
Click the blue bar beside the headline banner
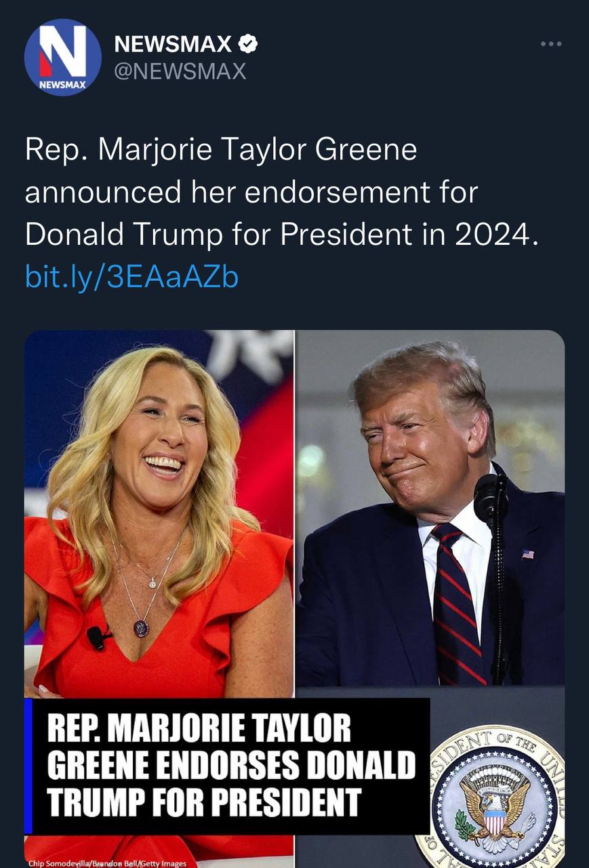coord(28,766)
